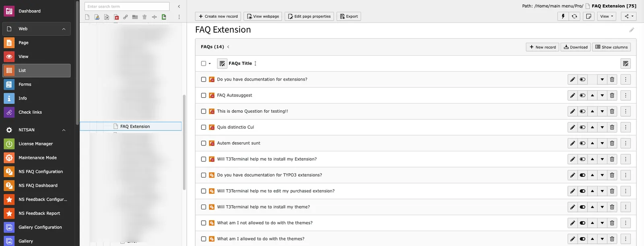
Task: Click the folder page icon in tree toolbar
Action: coord(135,17)
